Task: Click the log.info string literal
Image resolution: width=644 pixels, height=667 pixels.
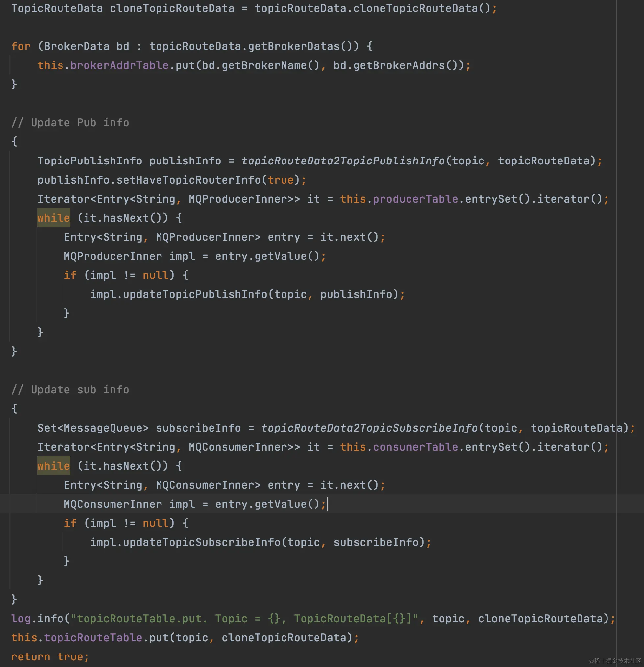Action: (244, 618)
